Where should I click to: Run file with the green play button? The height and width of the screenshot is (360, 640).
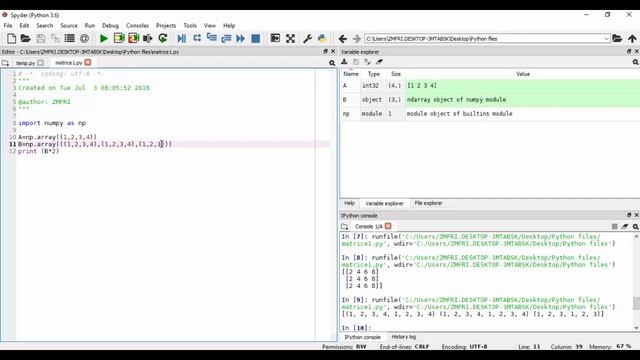104,38
